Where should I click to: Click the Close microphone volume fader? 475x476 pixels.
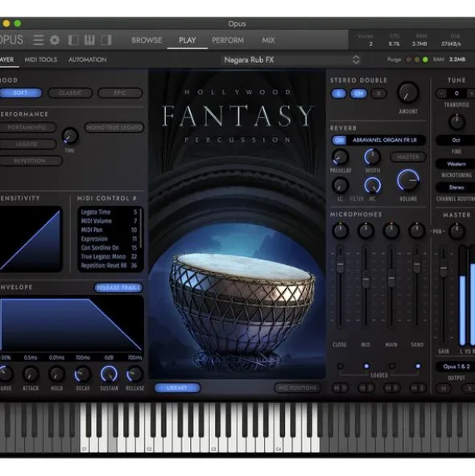click(341, 263)
